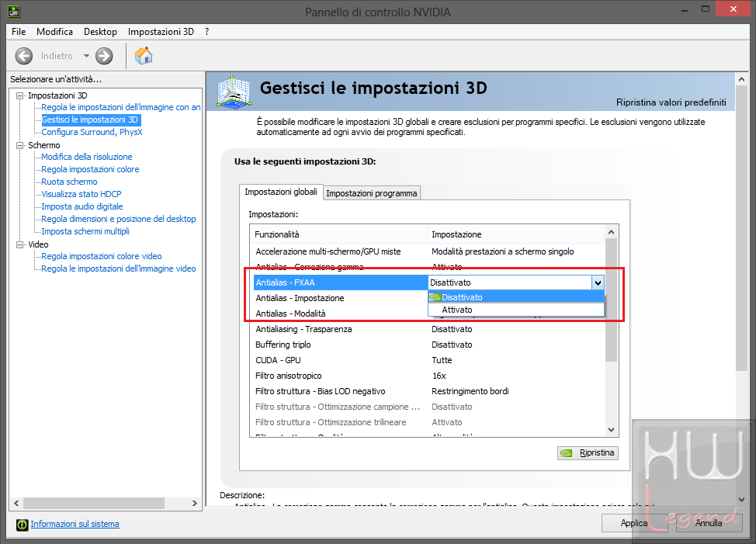Viewport: 756px width, 544px height.
Task: Click the Funzionalità column header
Action: tap(338, 234)
